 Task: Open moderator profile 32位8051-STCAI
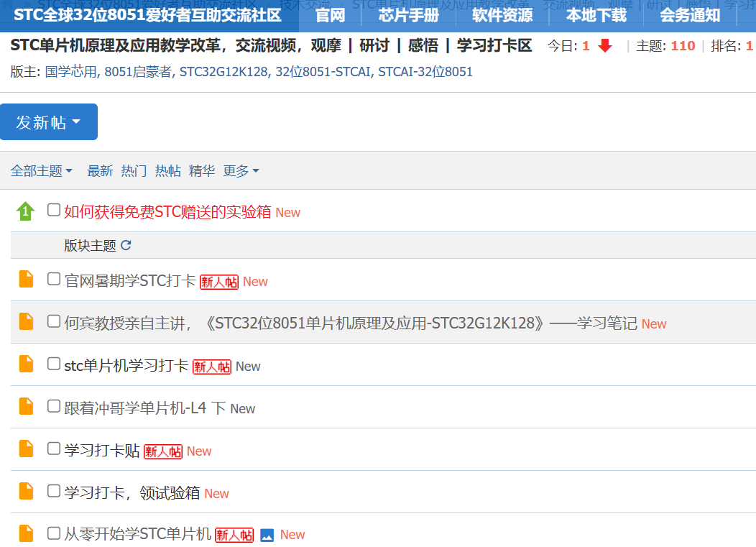(323, 72)
